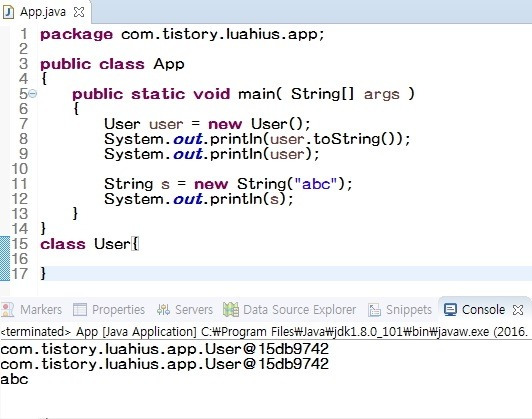The width and height of the screenshot is (532, 419).
Task: Select the Console tab
Action: click(x=483, y=310)
